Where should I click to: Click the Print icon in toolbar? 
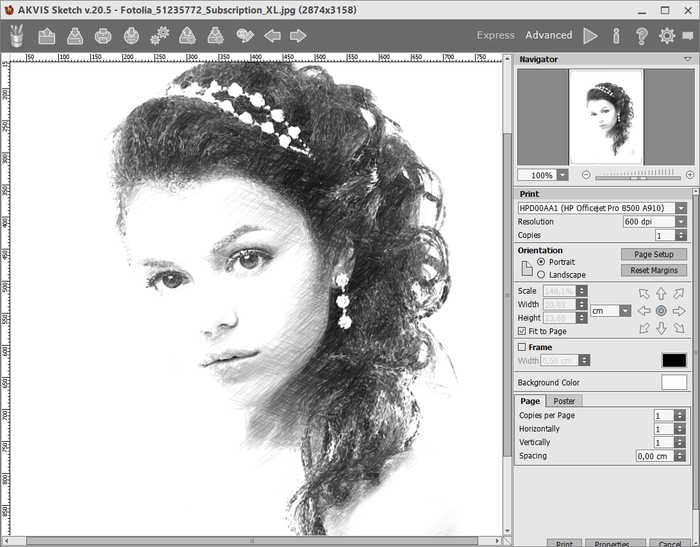click(x=103, y=36)
